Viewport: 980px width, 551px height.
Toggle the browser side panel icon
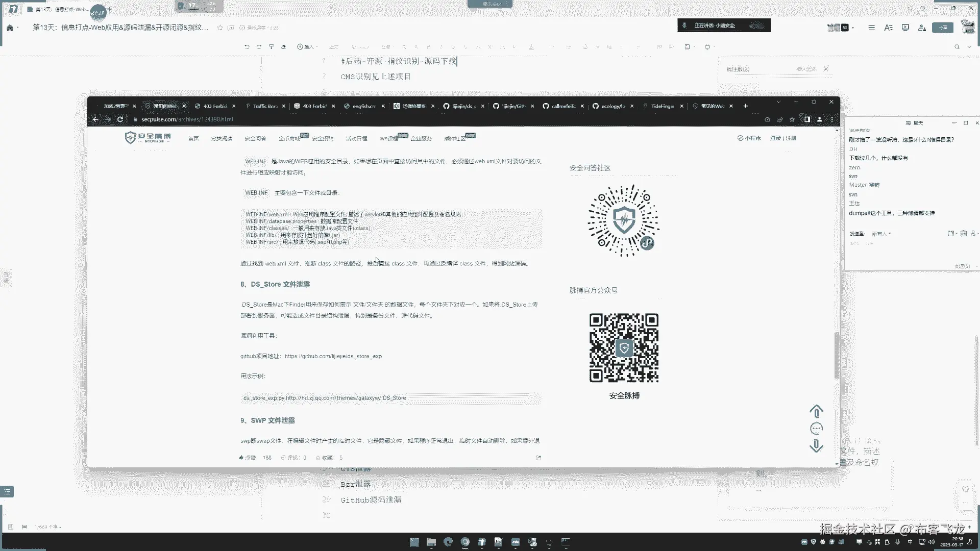[x=807, y=119]
